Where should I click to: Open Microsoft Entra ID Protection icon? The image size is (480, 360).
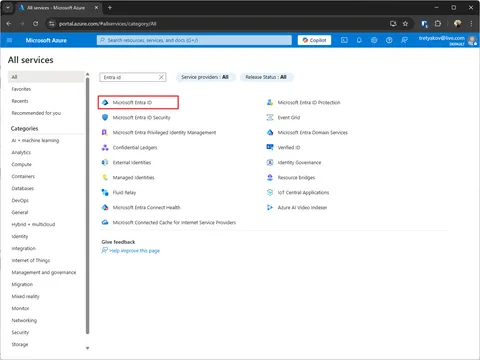click(270, 102)
